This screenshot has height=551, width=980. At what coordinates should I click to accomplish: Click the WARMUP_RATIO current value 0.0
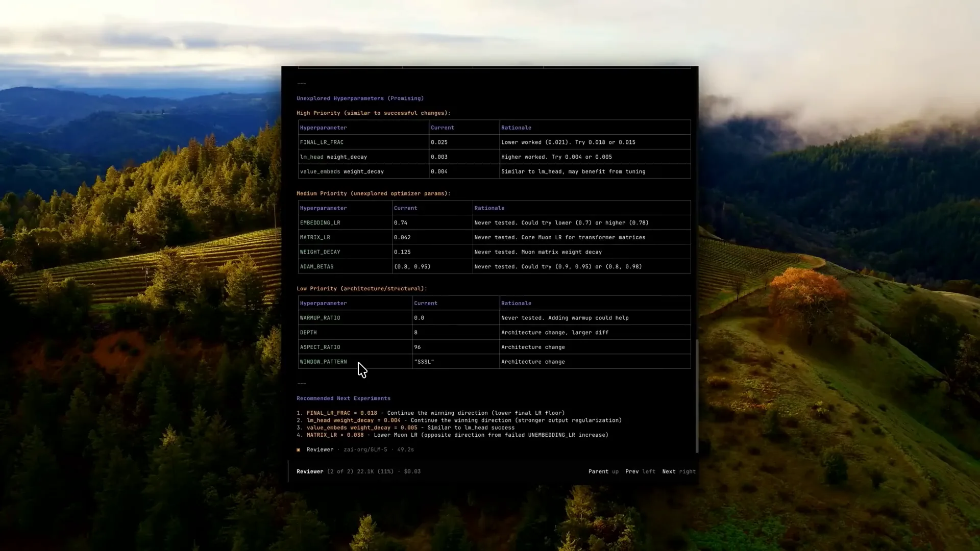click(419, 318)
